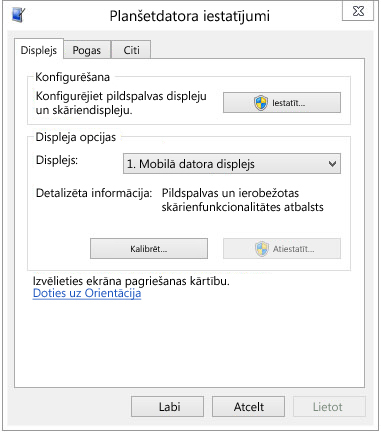The height and width of the screenshot is (433, 381).
Task: Click the Konfigurēšana group label
Action: click(72, 77)
